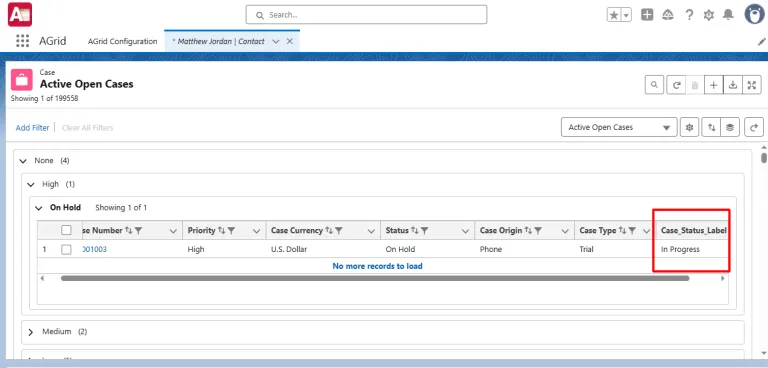Screen dimensions: 768x368
Task: Click the horizontal scrollbar of the grid
Action: (375, 278)
